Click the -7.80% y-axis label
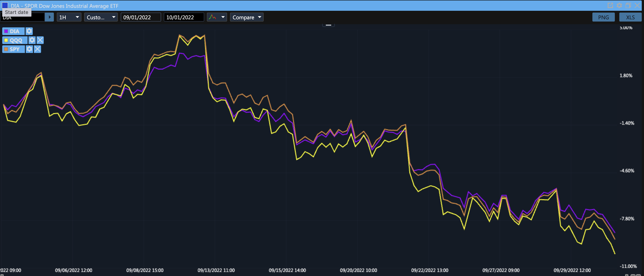This screenshot has height=276, width=644. 627,219
